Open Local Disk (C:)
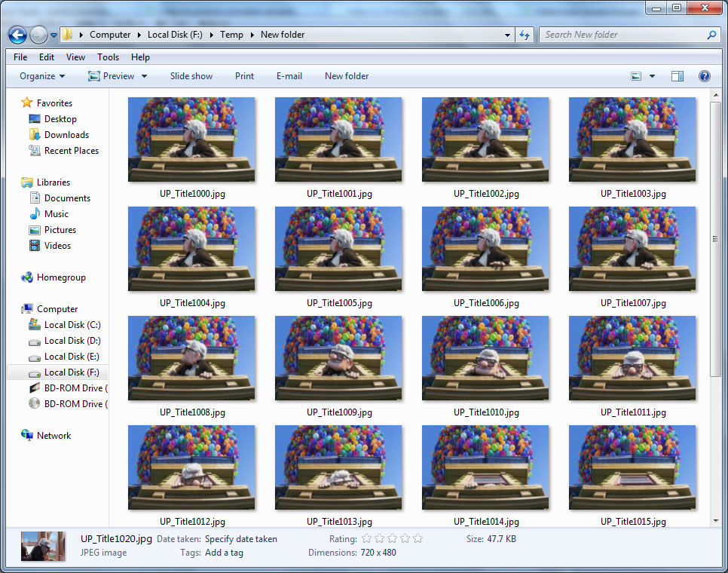This screenshot has height=573, width=728. (72, 325)
